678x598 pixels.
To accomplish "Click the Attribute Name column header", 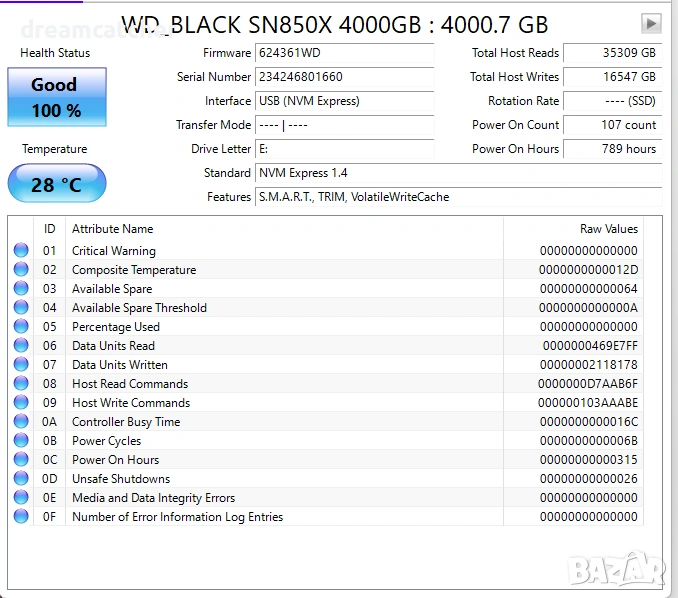I will click(x=113, y=229).
